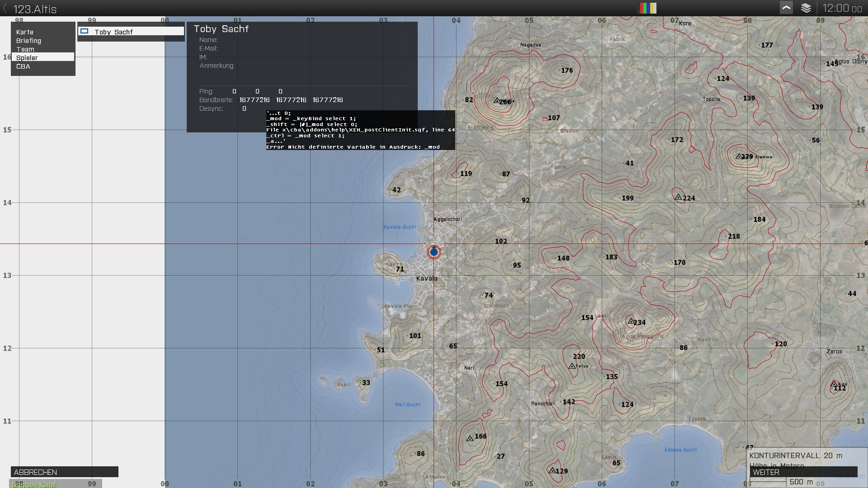Click the blue player marker at Kavala
This screenshot has height=488, width=868.
(x=434, y=252)
